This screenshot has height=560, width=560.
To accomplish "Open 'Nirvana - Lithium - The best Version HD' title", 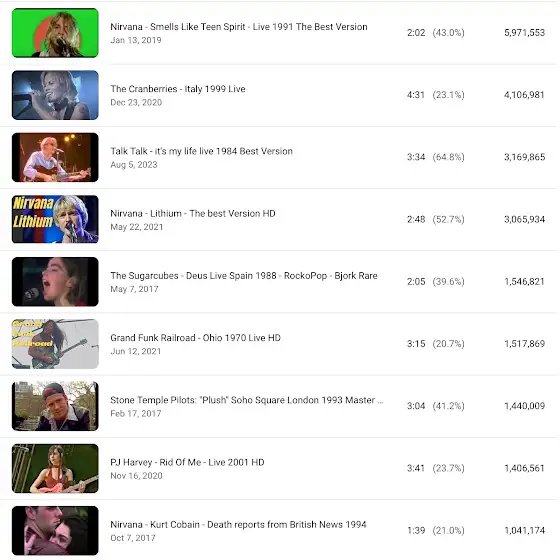I will 193,213.
